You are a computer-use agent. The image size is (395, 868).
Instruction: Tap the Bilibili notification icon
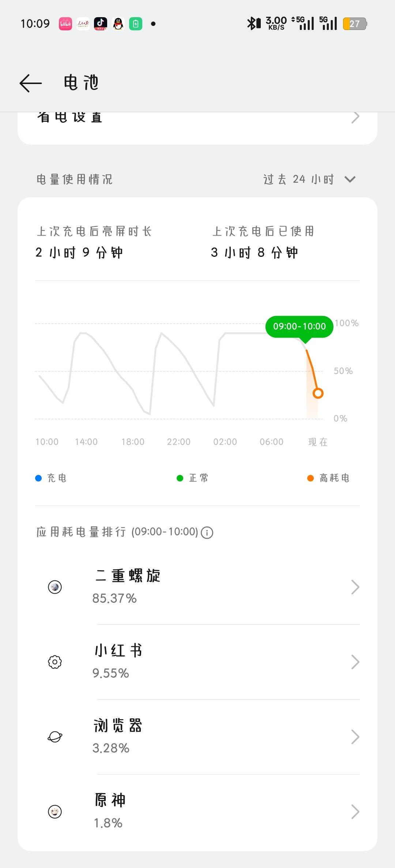65,24
